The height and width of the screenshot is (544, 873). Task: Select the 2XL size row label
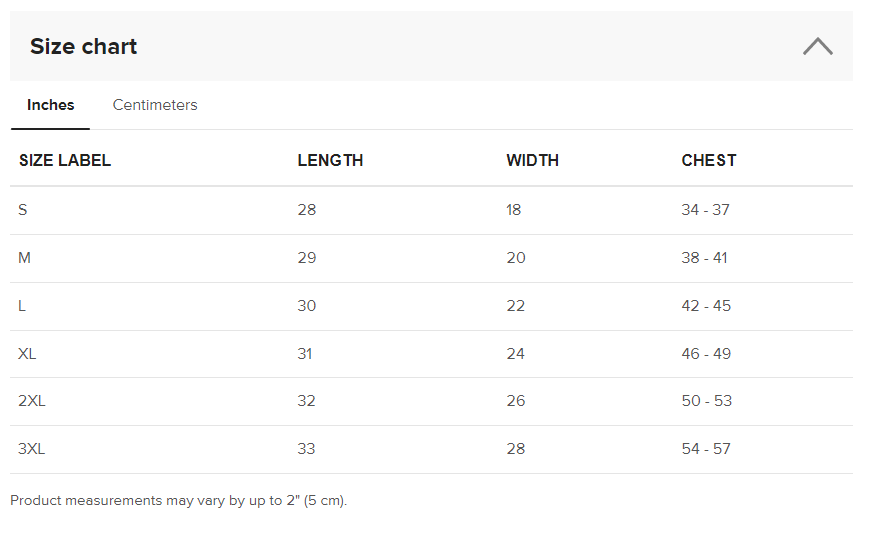pos(32,401)
